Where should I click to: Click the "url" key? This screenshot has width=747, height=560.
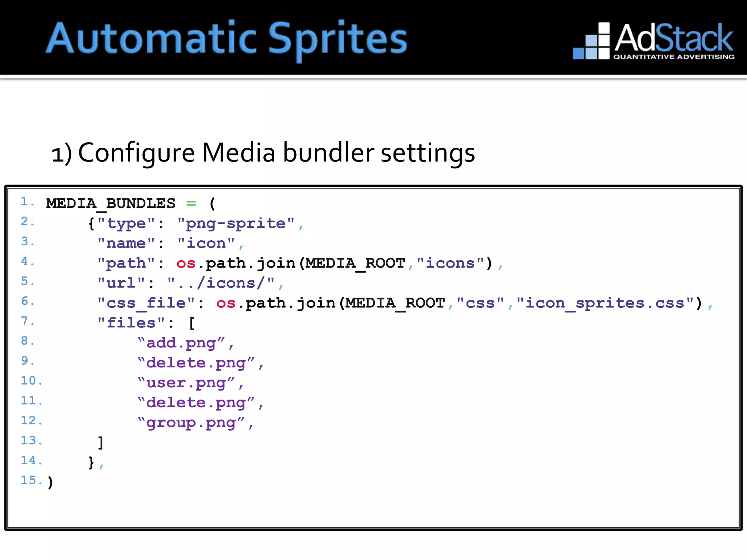[121, 283]
